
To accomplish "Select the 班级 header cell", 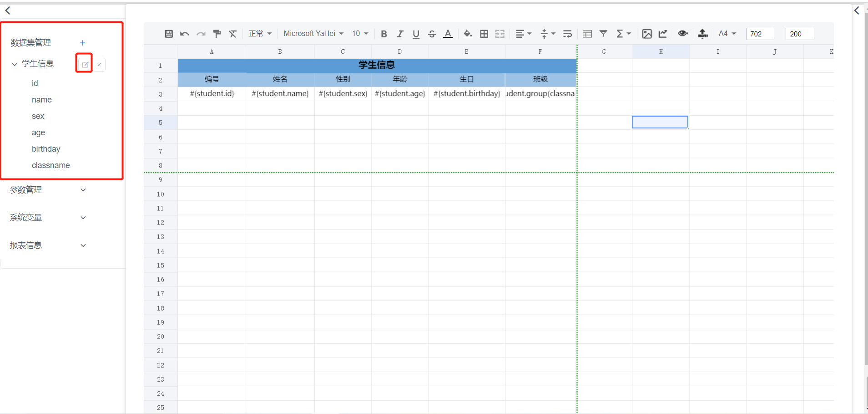I will [x=541, y=80].
